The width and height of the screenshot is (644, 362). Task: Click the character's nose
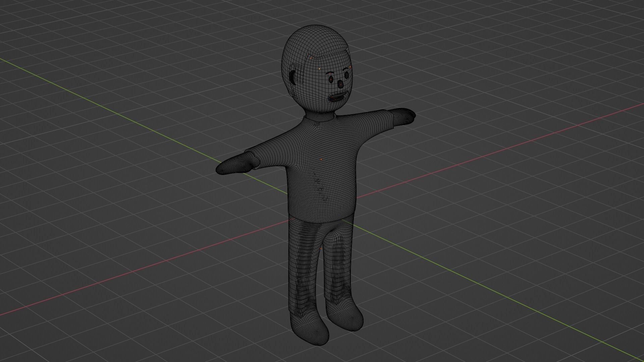(x=340, y=83)
